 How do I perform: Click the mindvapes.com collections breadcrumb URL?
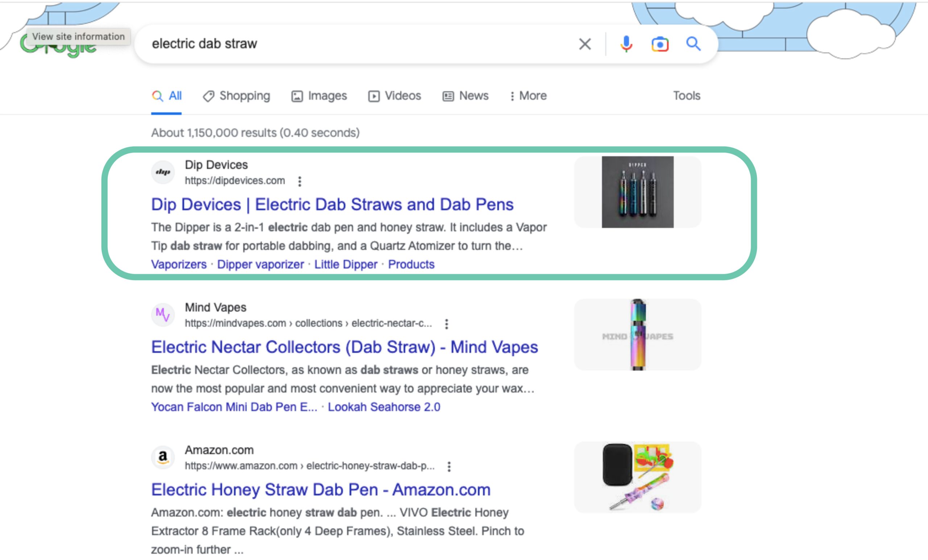[x=308, y=324]
